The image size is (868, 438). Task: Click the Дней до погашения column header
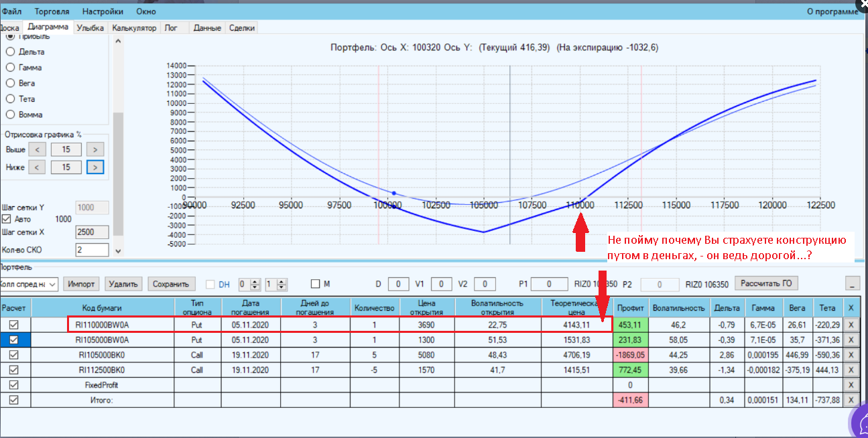(314, 307)
